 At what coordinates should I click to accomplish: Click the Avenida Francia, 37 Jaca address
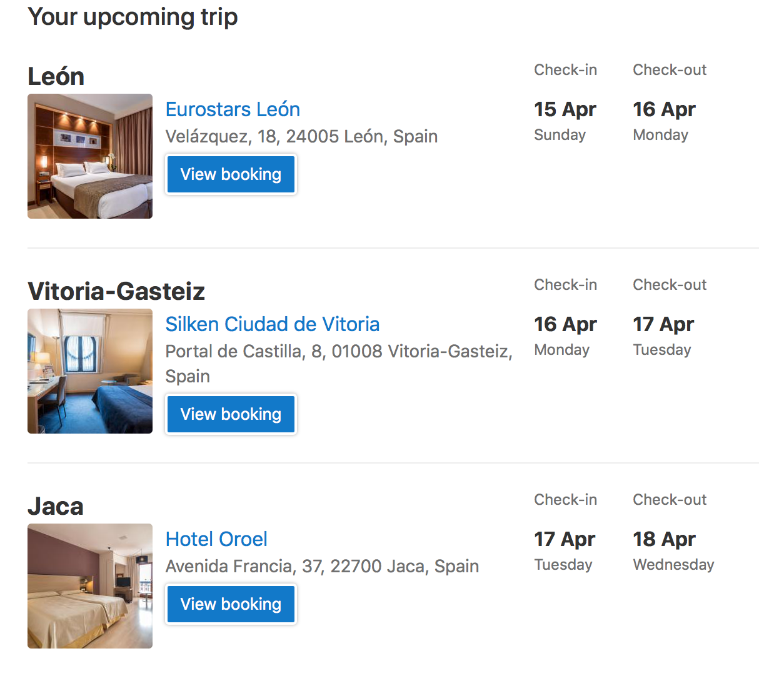(322, 566)
